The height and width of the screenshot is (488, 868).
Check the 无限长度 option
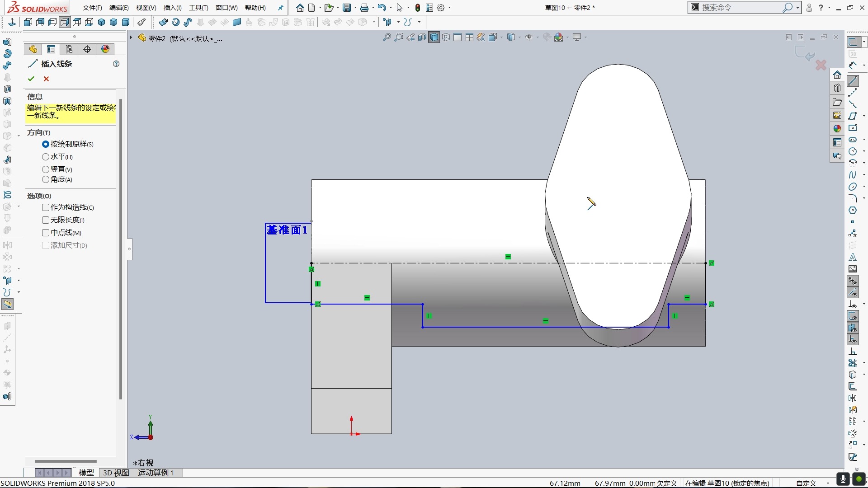45,220
